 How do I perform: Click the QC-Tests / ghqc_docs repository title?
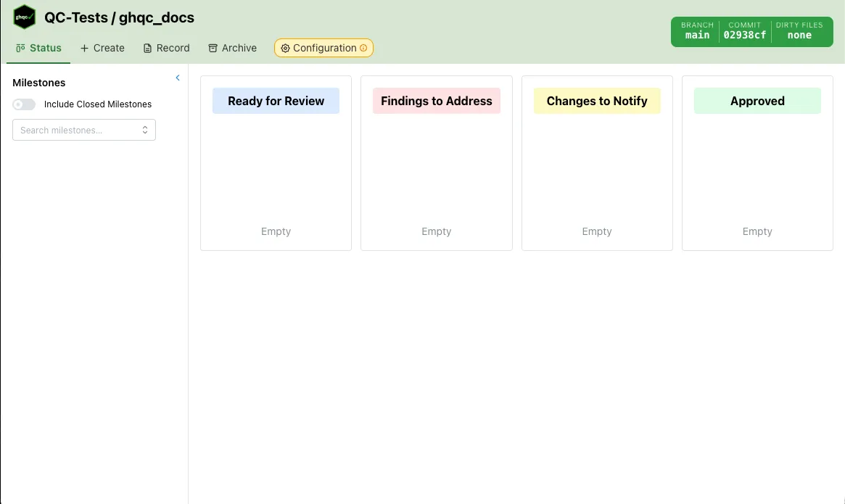[x=119, y=17]
